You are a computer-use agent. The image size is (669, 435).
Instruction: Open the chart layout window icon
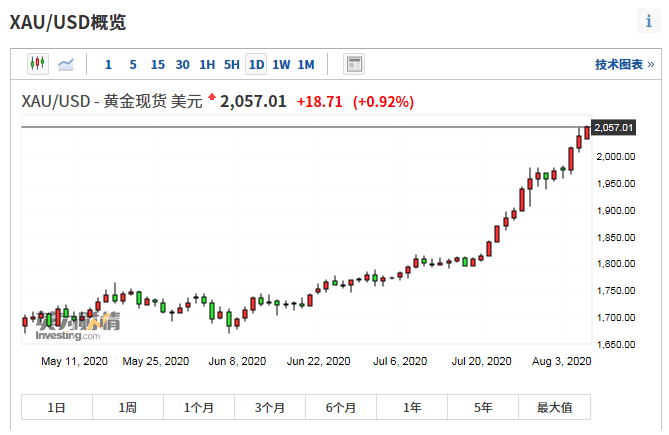(354, 64)
